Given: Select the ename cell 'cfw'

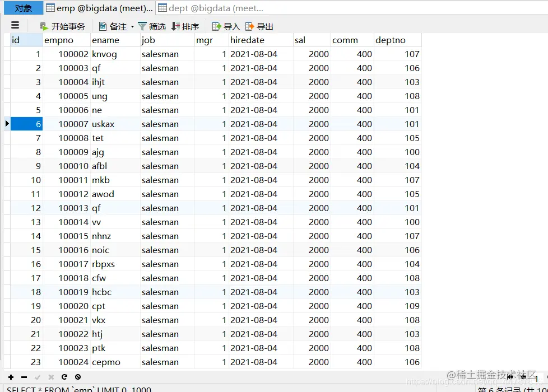Looking at the screenshot, I should (115, 278).
